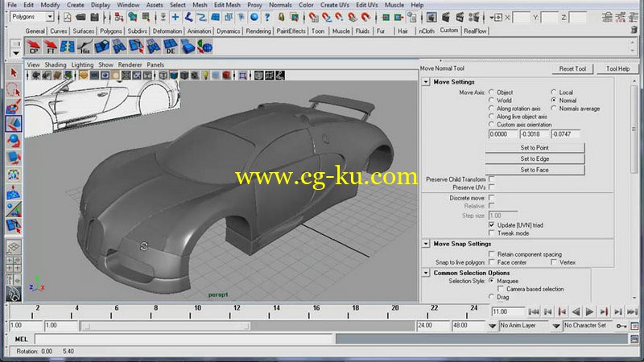
Task: Select the World move axis radio
Action: click(x=491, y=100)
